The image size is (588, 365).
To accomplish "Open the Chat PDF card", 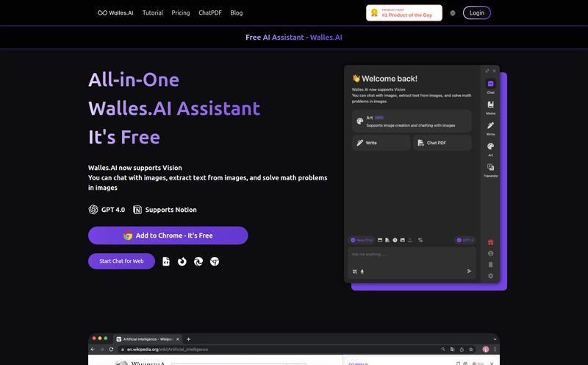I will click(x=442, y=143).
